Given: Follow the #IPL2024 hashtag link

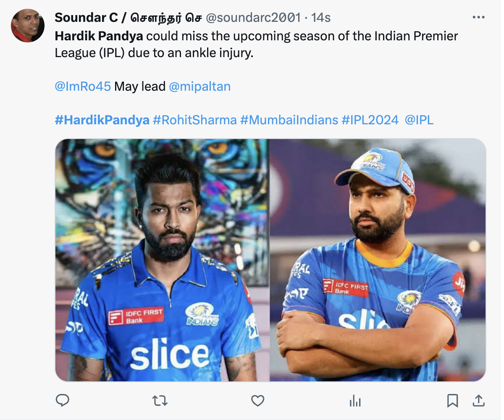Looking at the screenshot, I should click(370, 120).
